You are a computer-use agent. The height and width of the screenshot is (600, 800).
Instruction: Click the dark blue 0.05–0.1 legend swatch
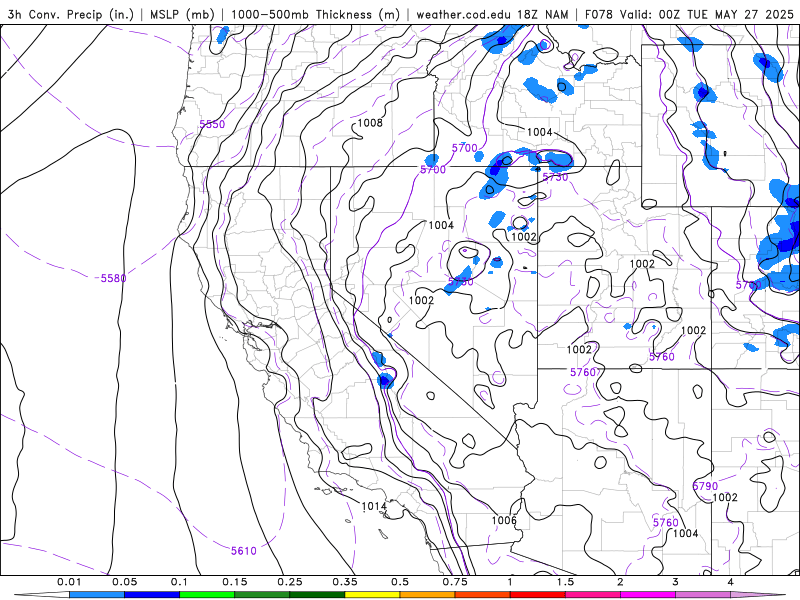point(152,595)
